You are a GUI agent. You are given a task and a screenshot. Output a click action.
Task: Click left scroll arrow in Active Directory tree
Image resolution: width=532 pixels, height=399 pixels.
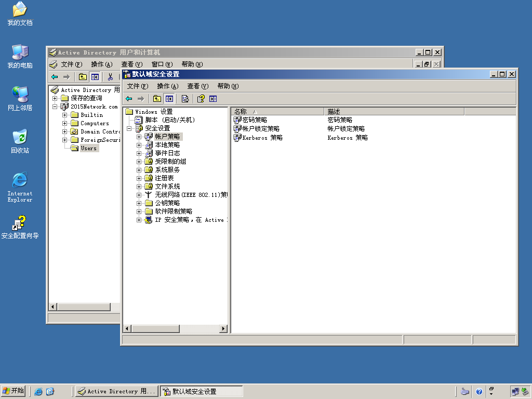pos(52,307)
